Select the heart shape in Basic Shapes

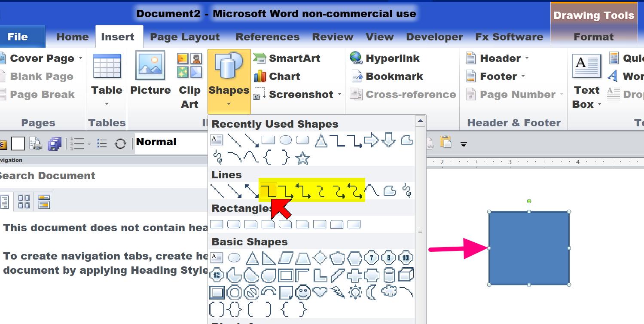pyautogui.click(x=320, y=293)
